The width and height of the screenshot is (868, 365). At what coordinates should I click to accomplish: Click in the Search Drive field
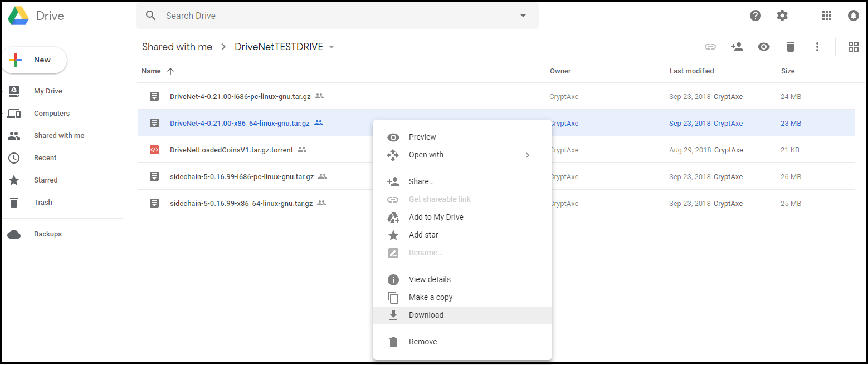click(x=337, y=16)
